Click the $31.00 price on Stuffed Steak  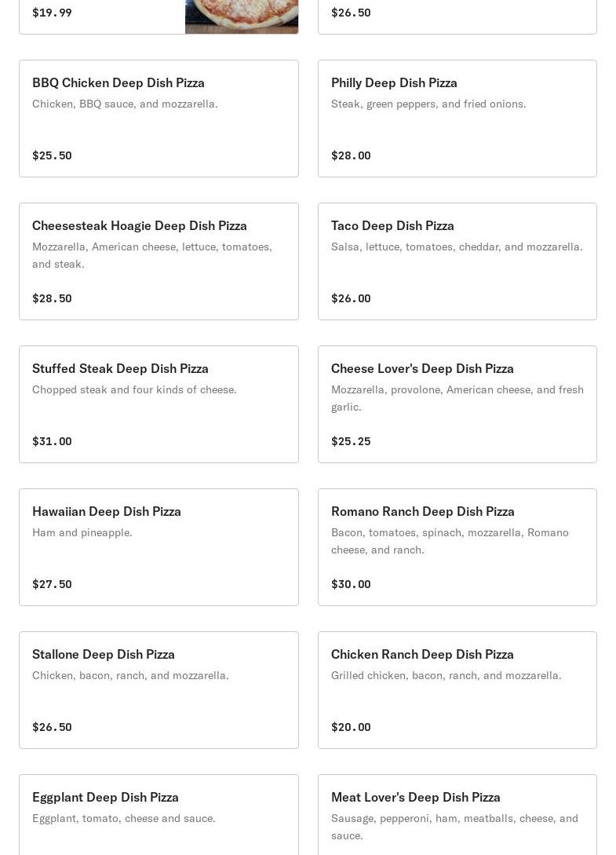(x=52, y=441)
